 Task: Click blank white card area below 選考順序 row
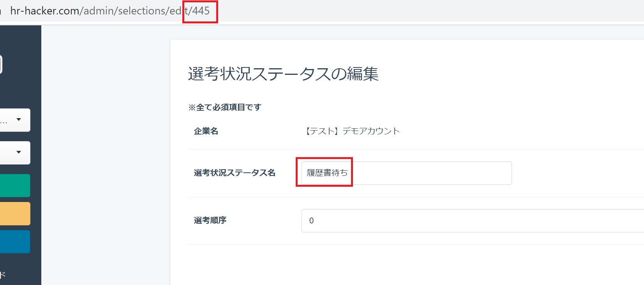pyautogui.click(x=390, y=265)
